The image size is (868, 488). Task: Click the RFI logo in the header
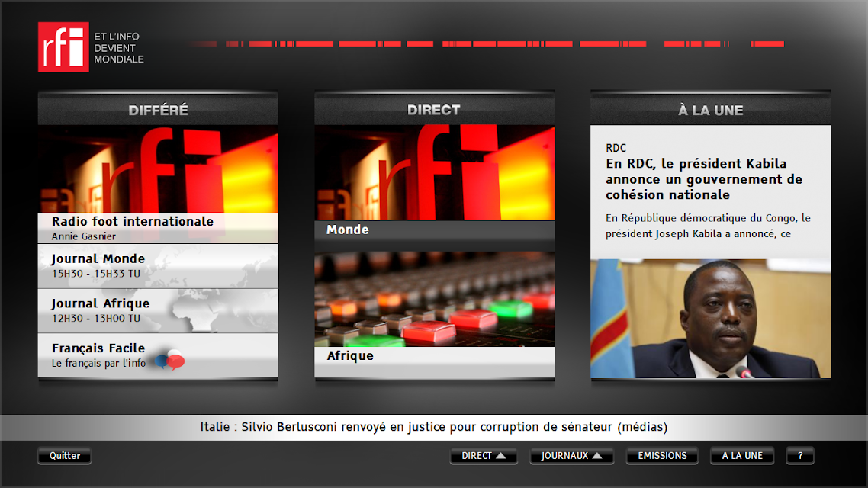click(63, 47)
